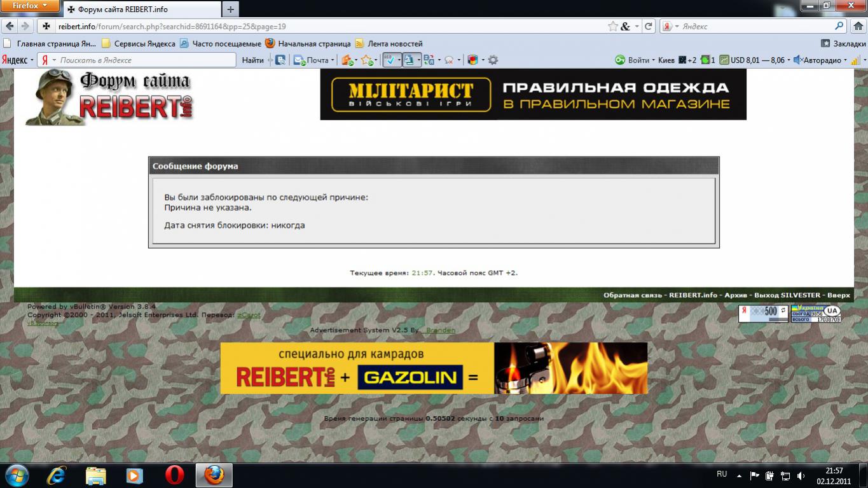Expand the Войти dropdown arrow

click(x=654, y=60)
